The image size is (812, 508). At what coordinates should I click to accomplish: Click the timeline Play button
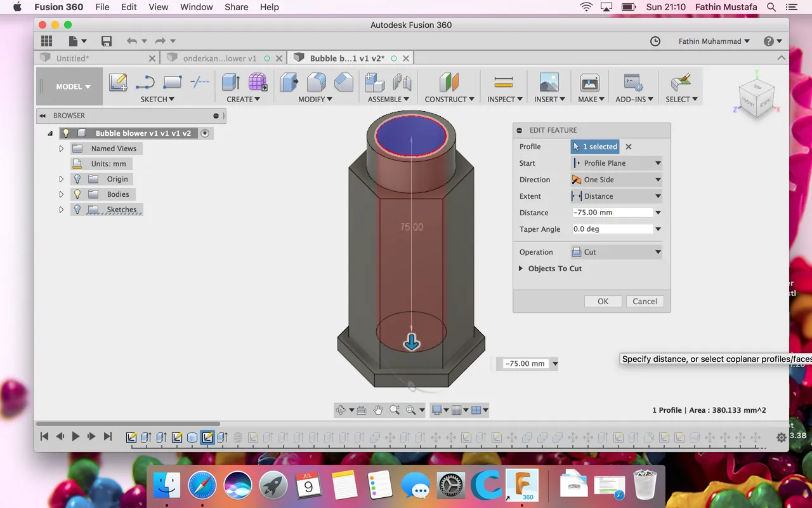pos(75,437)
